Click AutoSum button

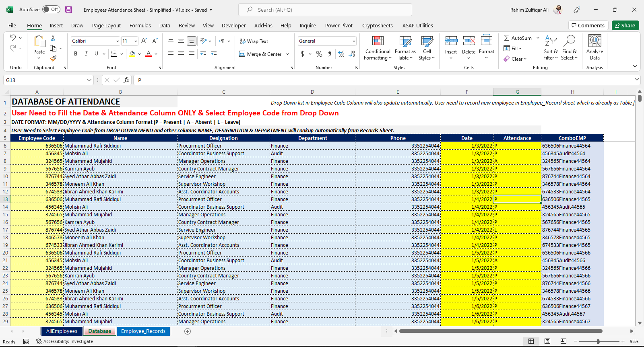[x=518, y=38]
